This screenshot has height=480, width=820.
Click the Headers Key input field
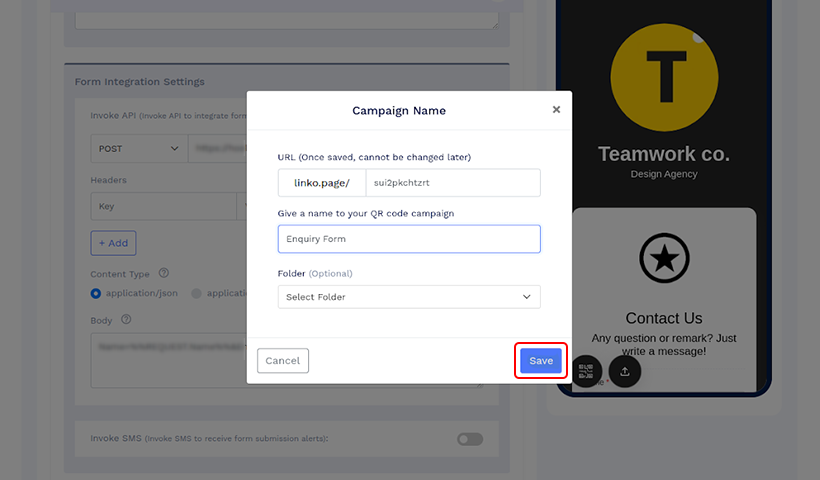coord(164,206)
